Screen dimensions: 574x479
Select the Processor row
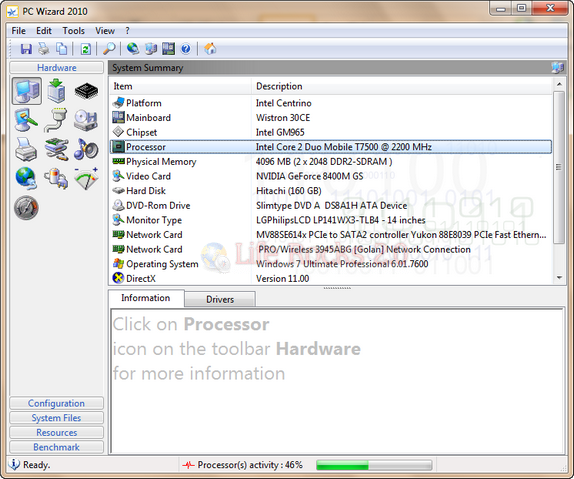pos(331,147)
